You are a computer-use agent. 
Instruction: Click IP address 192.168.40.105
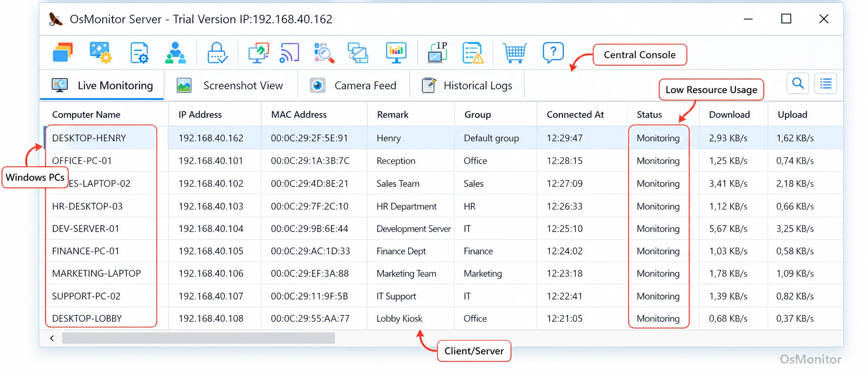click(211, 251)
